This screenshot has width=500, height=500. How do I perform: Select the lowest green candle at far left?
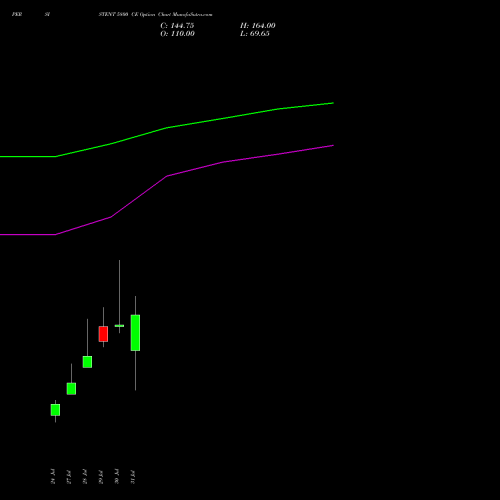tap(55, 410)
